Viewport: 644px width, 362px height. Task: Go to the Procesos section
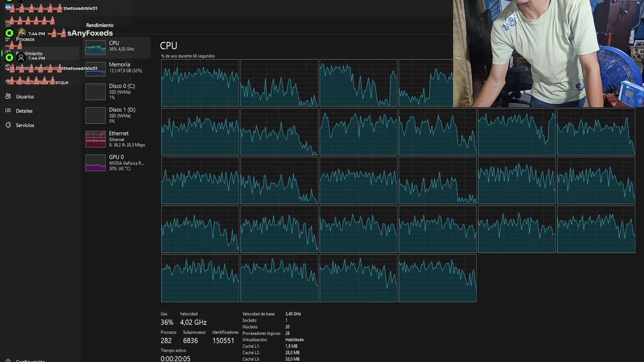(25, 39)
